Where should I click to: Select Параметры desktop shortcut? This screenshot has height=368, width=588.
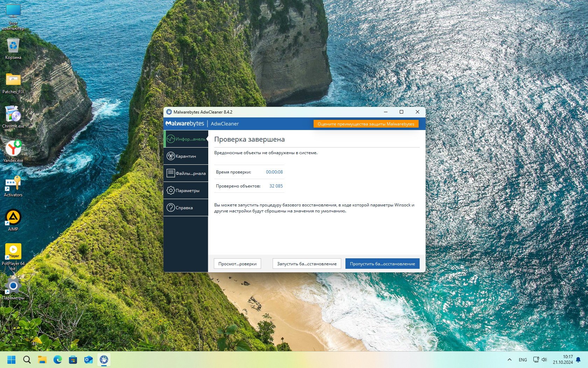[x=13, y=289]
